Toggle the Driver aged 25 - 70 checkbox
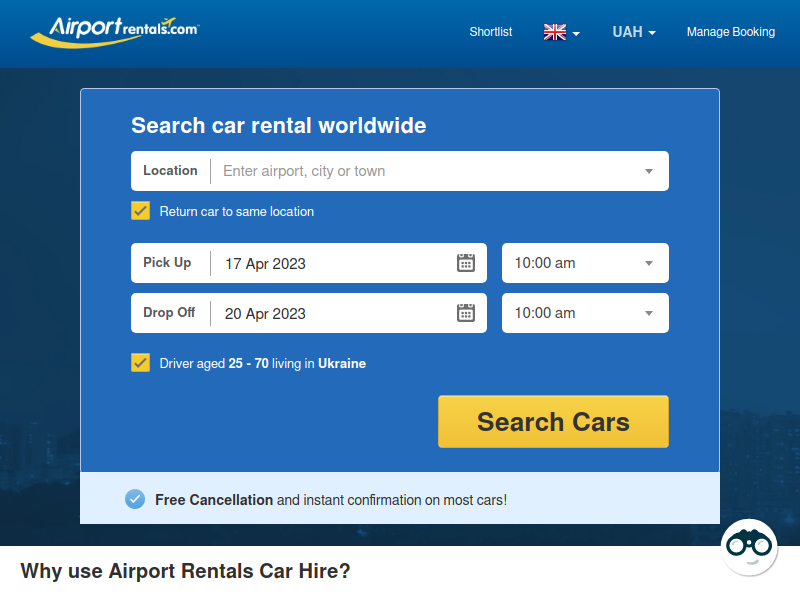800x600 pixels. (x=140, y=363)
